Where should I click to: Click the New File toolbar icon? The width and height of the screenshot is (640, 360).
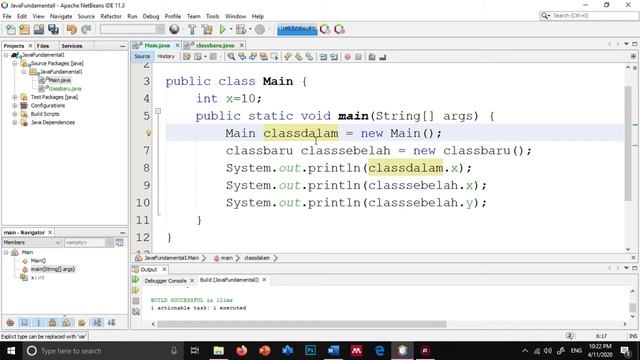click(11, 29)
